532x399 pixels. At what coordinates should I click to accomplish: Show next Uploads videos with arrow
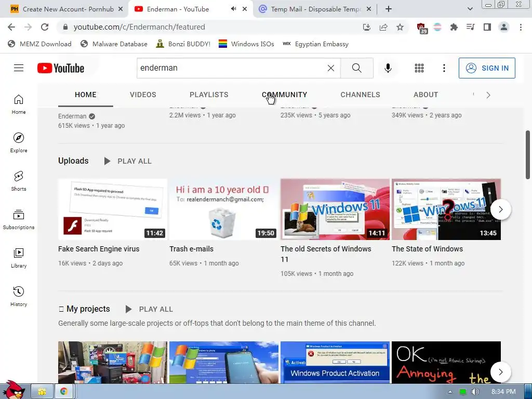tap(501, 209)
